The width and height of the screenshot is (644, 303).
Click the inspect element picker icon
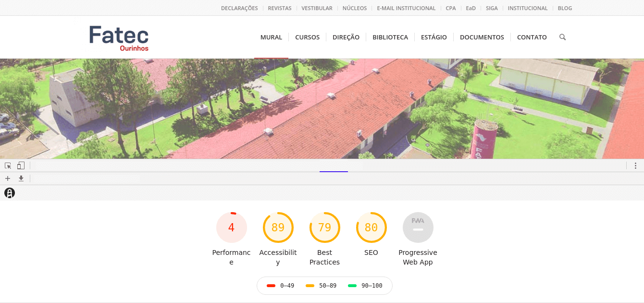click(x=8, y=165)
